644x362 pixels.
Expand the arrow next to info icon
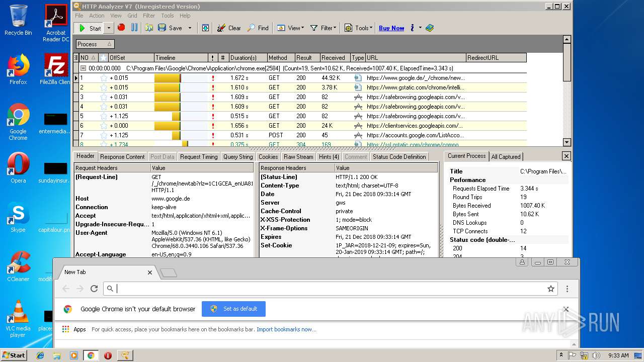(x=420, y=28)
